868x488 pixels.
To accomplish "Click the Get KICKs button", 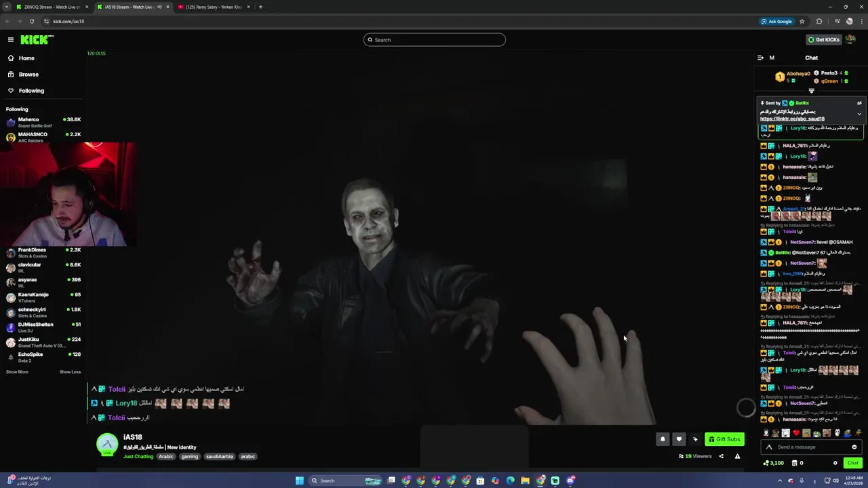I will [823, 39].
